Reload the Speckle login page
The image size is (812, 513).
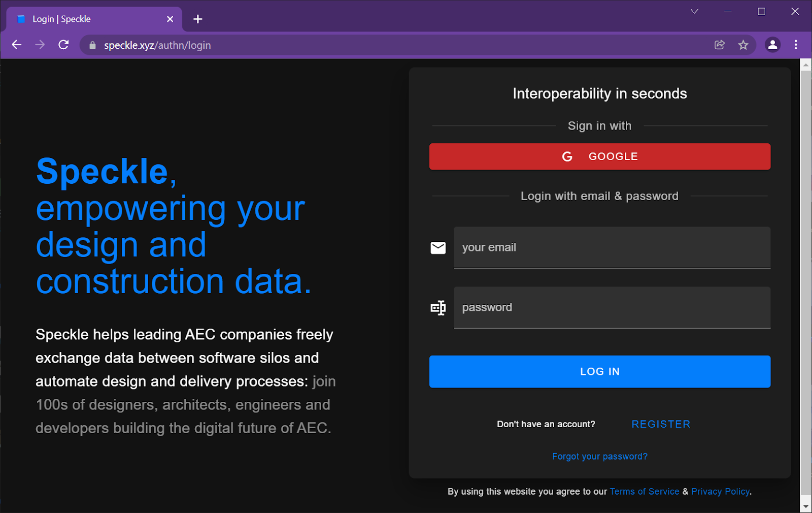coord(63,45)
